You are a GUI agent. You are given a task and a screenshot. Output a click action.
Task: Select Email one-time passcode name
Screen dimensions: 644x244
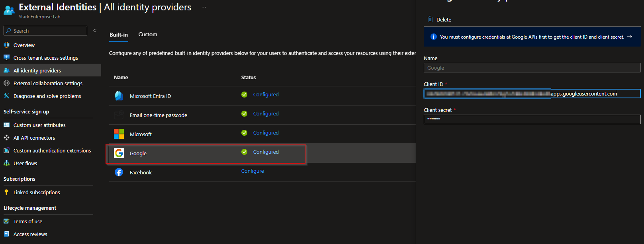159,115
